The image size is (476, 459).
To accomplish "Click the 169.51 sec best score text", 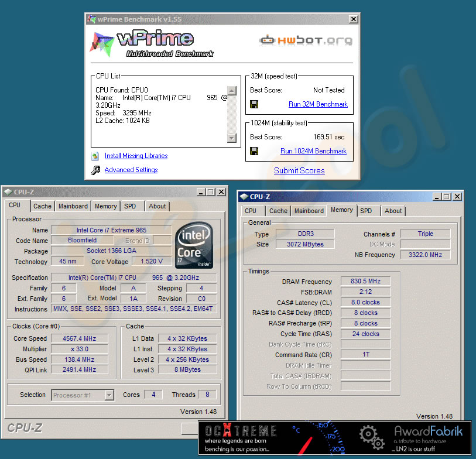I will (329, 137).
